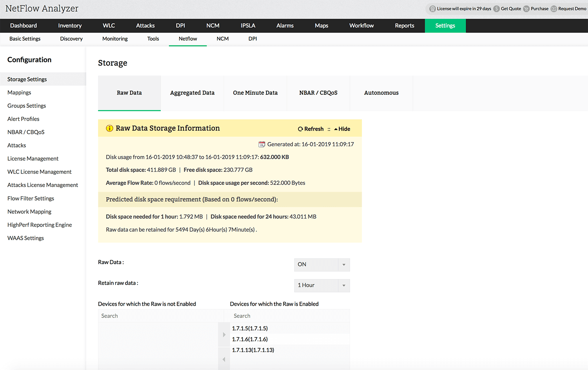Click the Refresh icon in Raw Data Storage Information

[x=300, y=129]
